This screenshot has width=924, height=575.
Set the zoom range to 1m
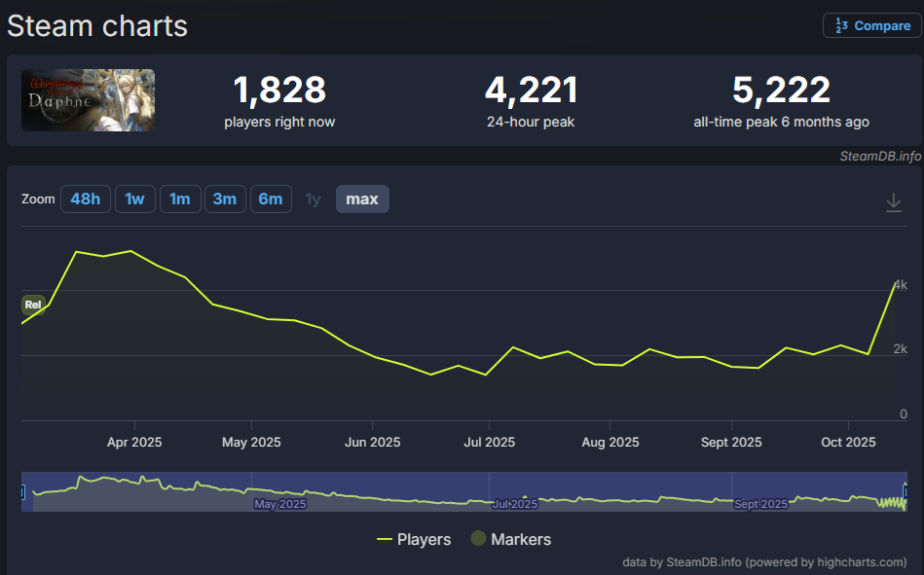pyautogui.click(x=179, y=199)
